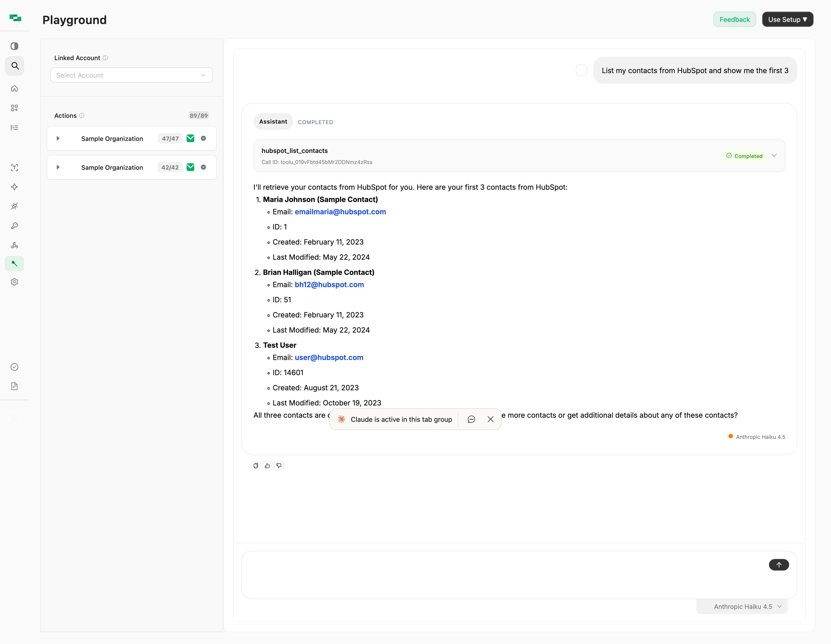The width and height of the screenshot is (831, 644).
Task: Uncheck the 42/42 Sample Organization checkbox
Action: (191, 167)
